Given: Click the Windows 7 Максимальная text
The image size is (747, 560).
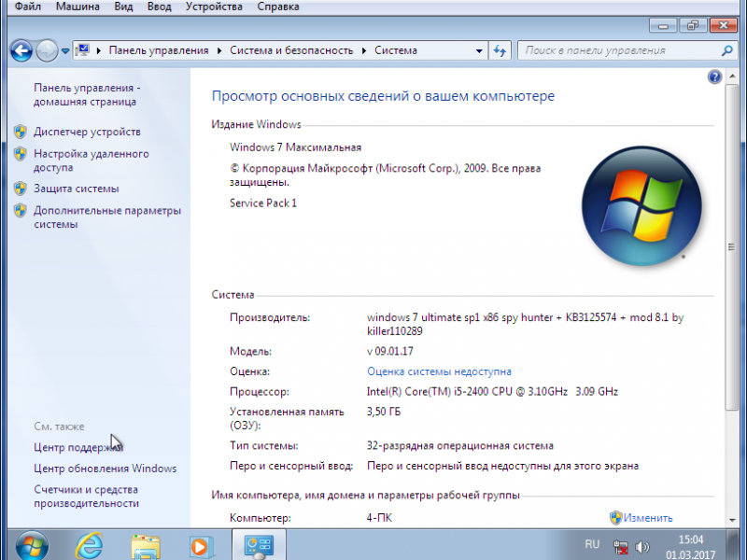Looking at the screenshot, I should 295,147.
